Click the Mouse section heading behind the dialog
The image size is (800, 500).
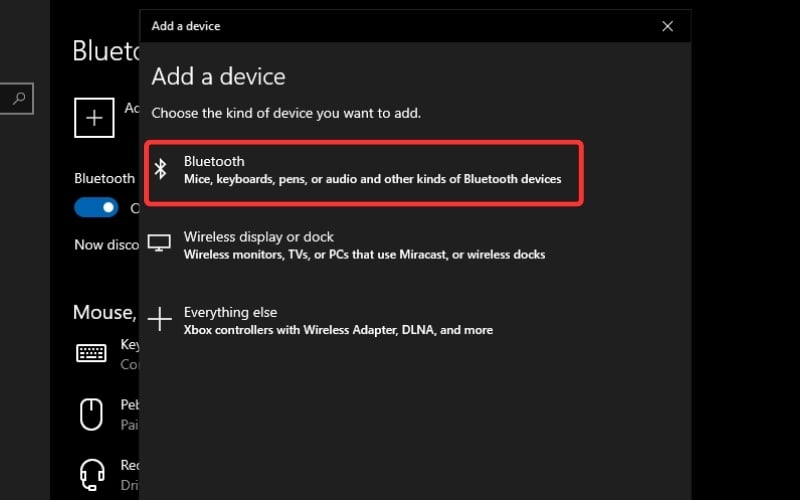(x=103, y=312)
